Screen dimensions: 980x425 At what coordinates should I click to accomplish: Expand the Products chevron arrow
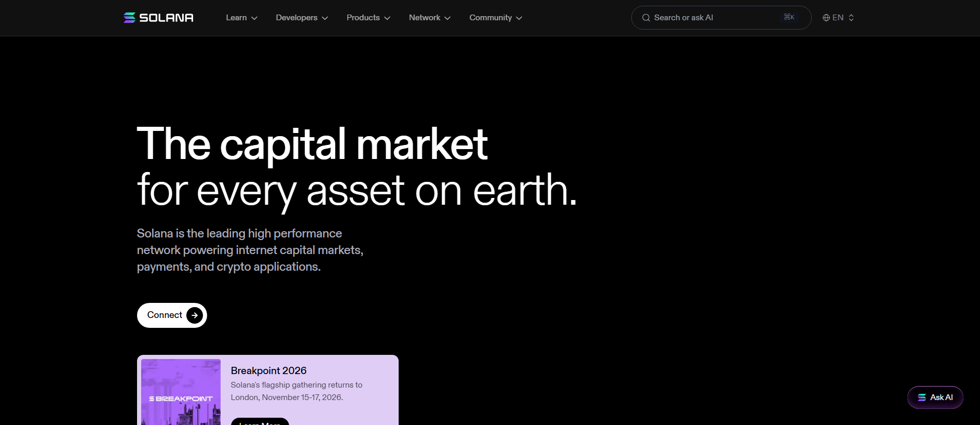(x=387, y=18)
